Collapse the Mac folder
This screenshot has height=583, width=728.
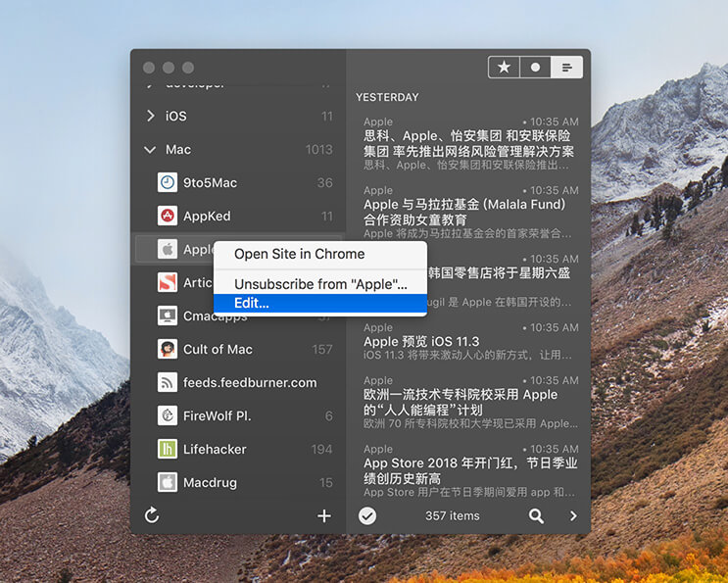[x=150, y=150]
